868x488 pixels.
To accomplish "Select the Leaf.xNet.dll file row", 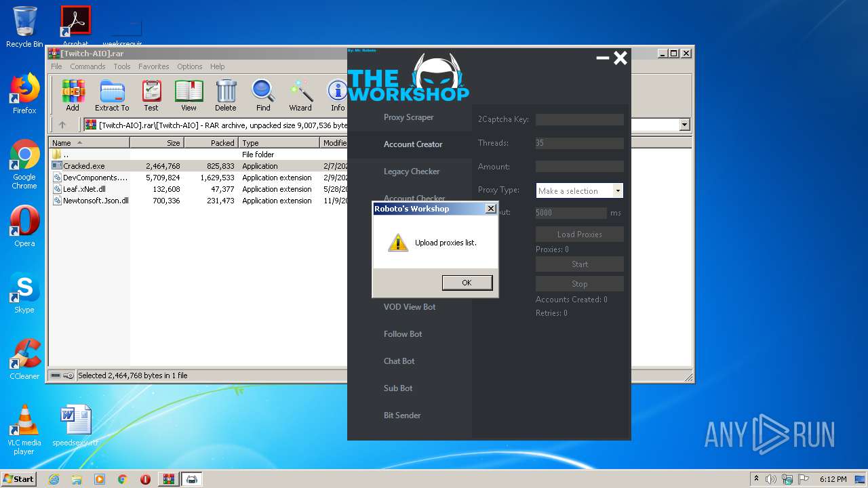I will [198, 189].
